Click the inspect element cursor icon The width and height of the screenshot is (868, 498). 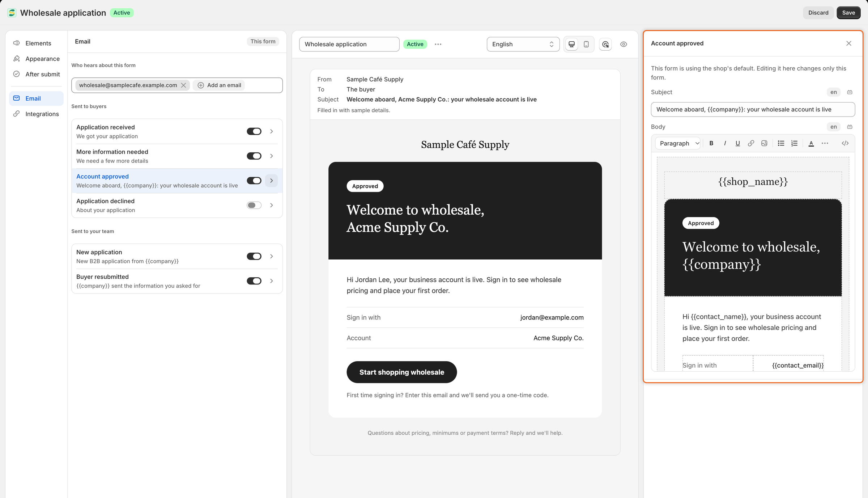[605, 44]
